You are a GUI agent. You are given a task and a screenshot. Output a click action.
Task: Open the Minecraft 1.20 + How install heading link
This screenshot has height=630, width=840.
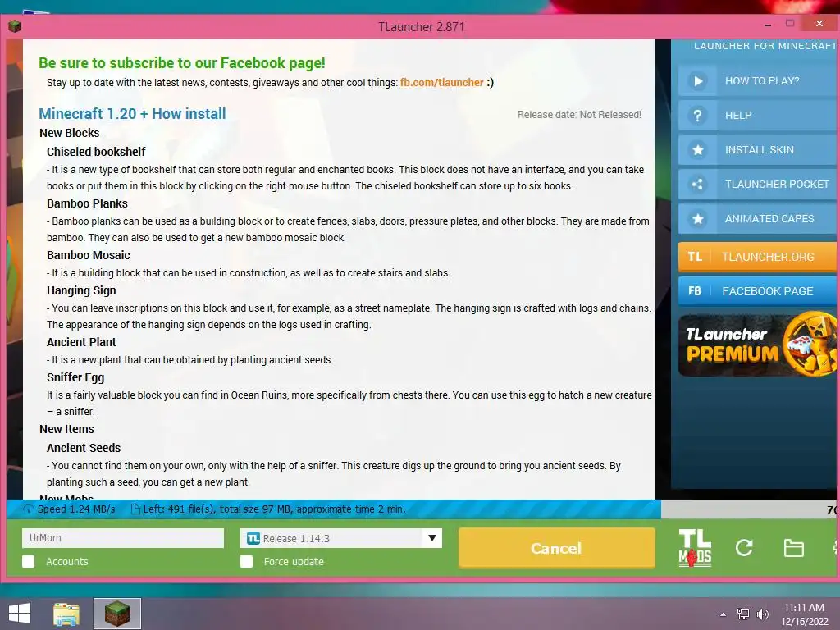click(132, 113)
